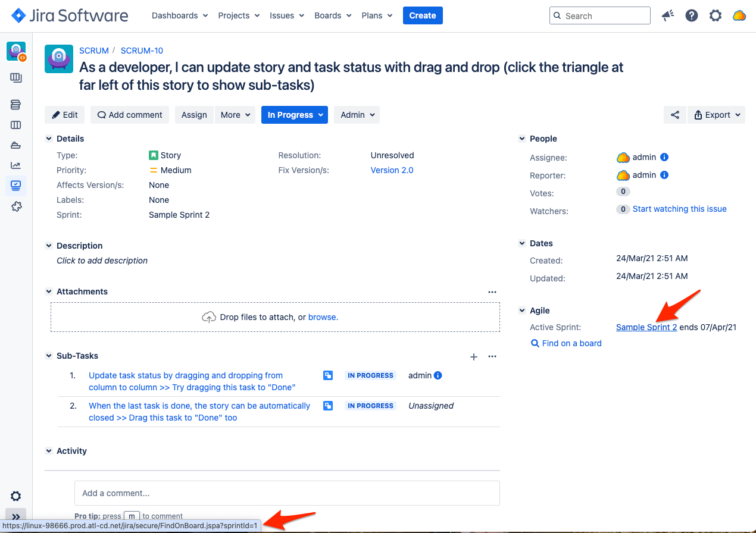Collapse the Agile section
Image resolution: width=756 pixels, height=533 pixels.
(522, 311)
